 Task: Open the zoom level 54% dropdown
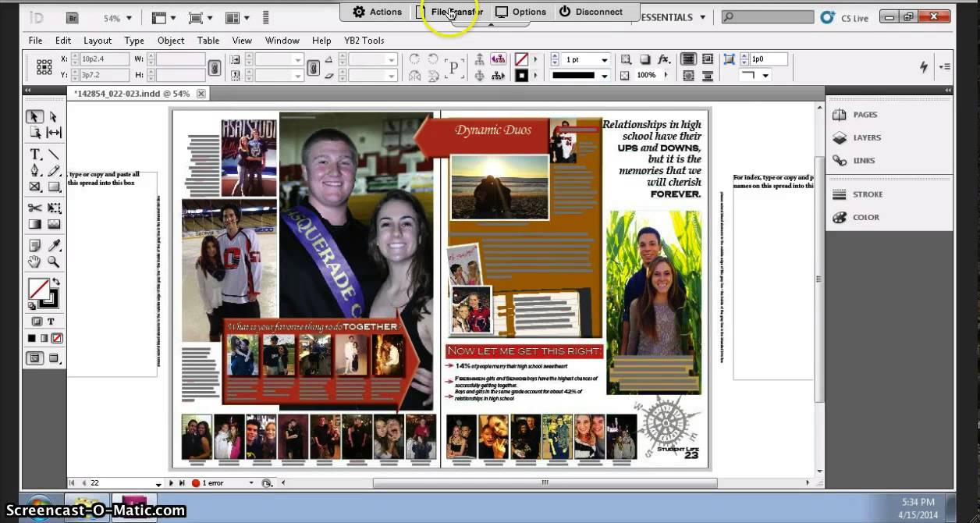128,18
